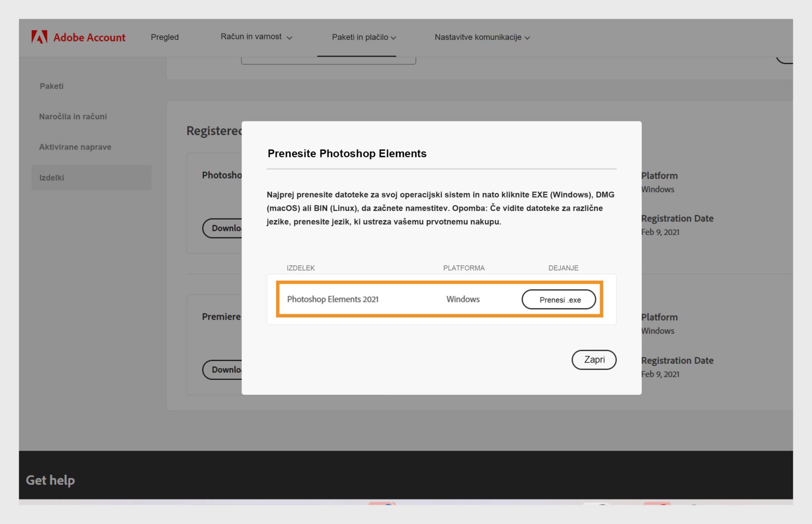Expand the Nastavitve komunikacije dropdown
The height and width of the screenshot is (524, 812).
482,37
